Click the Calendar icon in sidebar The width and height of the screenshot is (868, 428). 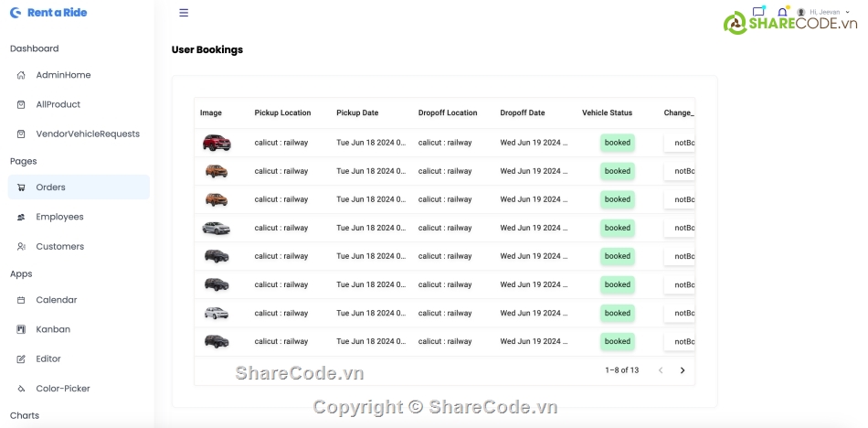tap(21, 300)
